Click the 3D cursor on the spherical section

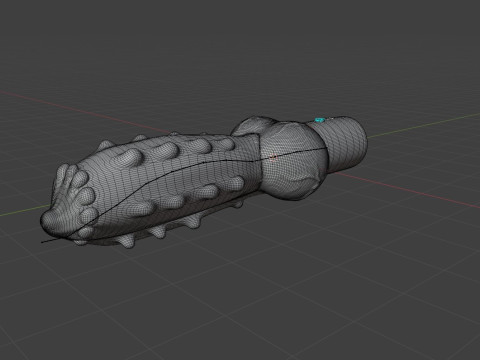274,157
